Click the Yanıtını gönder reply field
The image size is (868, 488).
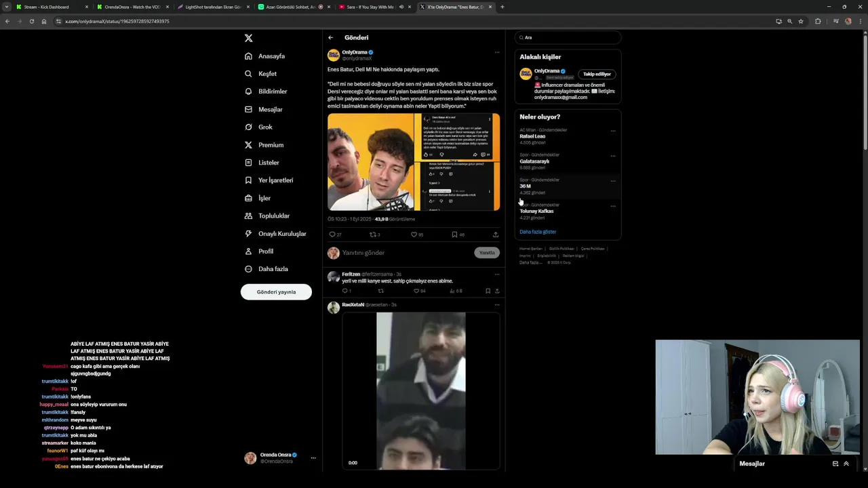point(406,253)
